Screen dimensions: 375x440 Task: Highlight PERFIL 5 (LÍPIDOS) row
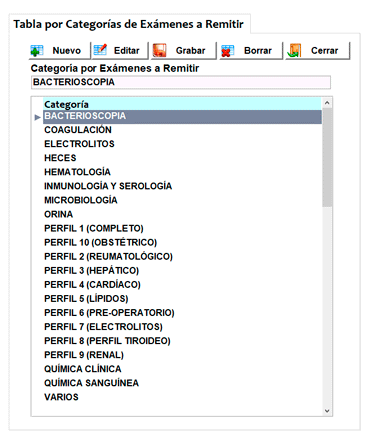pyautogui.click(x=182, y=299)
